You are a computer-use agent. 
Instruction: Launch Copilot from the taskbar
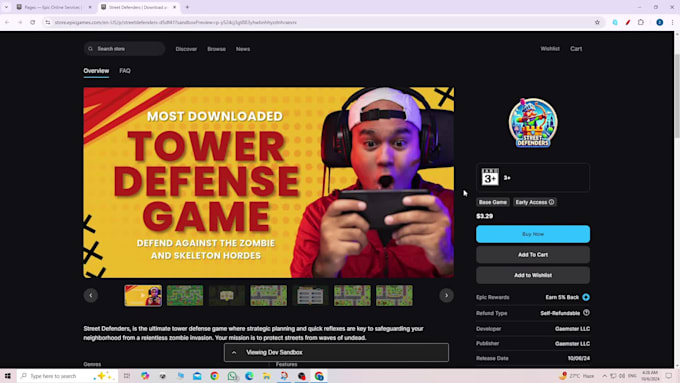click(x=145, y=376)
